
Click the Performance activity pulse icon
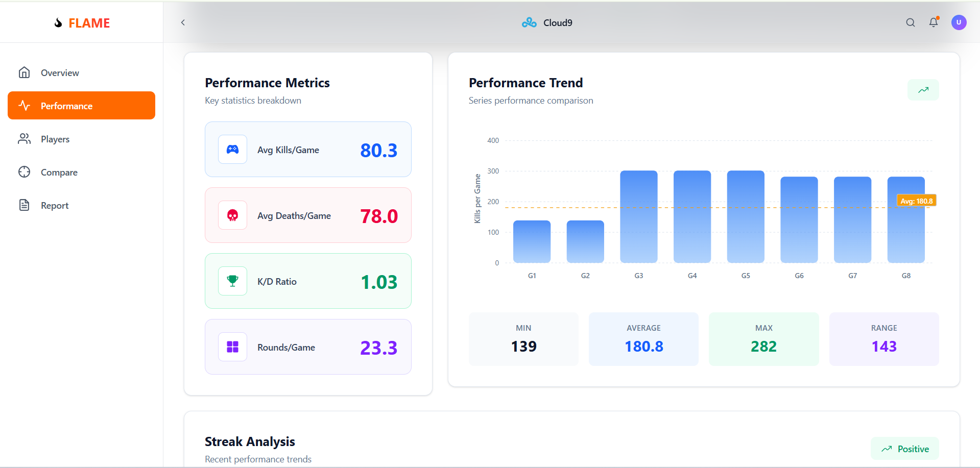point(24,106)
